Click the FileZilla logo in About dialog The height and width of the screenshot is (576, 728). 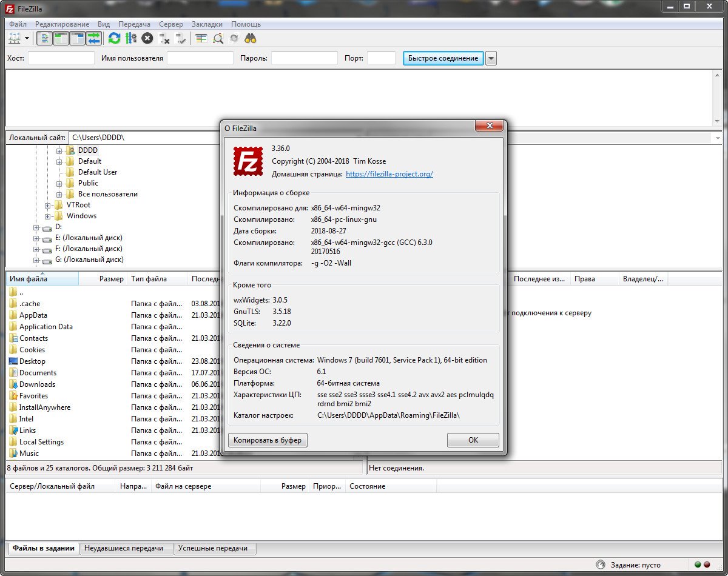[248, 162]
